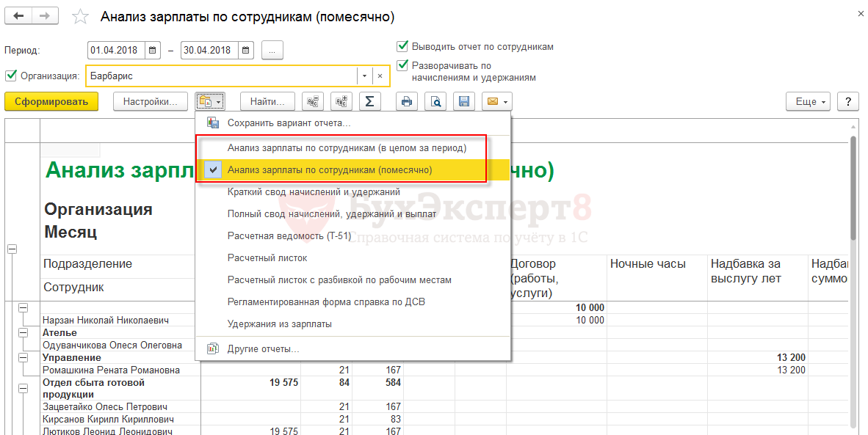Click the Организация field with Барбарис
This screenshot has width=868, height=435.
[222, 76]
